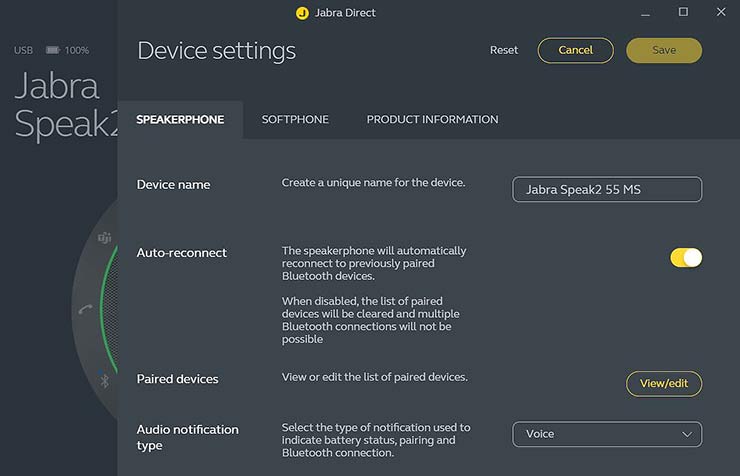Disable the Auto-reconnect toggle
Viewport: 740px width, 476px height.
686,258
